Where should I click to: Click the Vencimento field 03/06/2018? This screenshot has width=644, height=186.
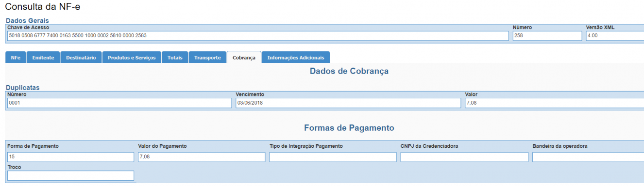(348, 103)
